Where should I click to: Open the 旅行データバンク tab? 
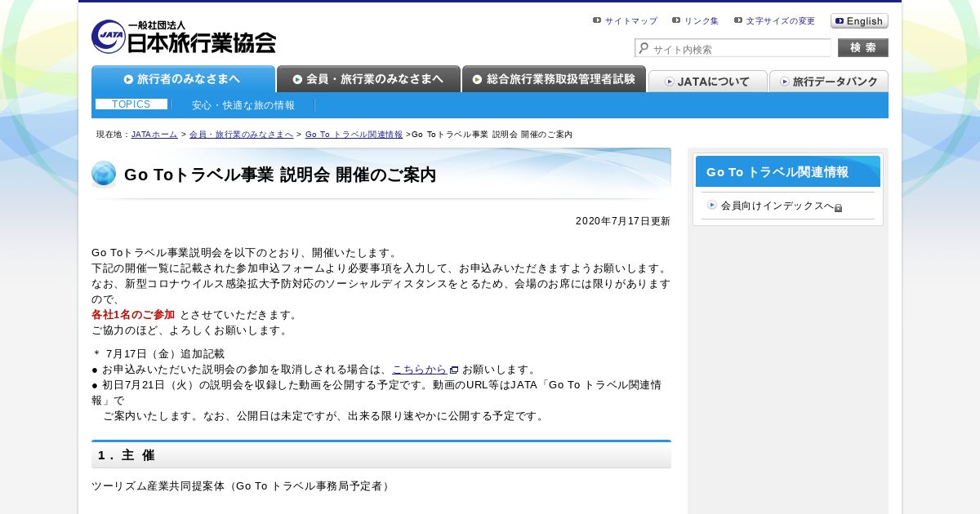click(829, 82)
